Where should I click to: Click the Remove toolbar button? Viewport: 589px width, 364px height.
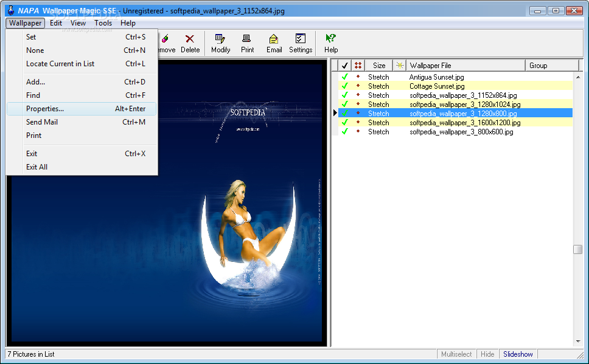pos(166,44)
